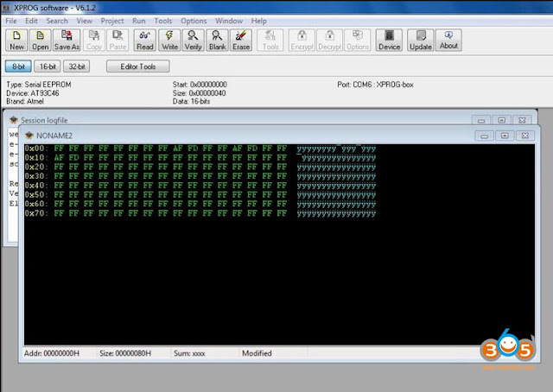Image resolution: width=553 pixels, height=392 pixels.
Task: Open the Editor Tools button
Action: pyautogui.click(x=138, y=66)
